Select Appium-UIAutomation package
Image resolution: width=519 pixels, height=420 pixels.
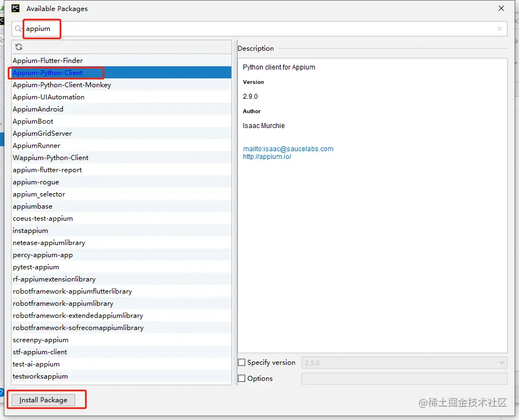click(x=121, y=97)
